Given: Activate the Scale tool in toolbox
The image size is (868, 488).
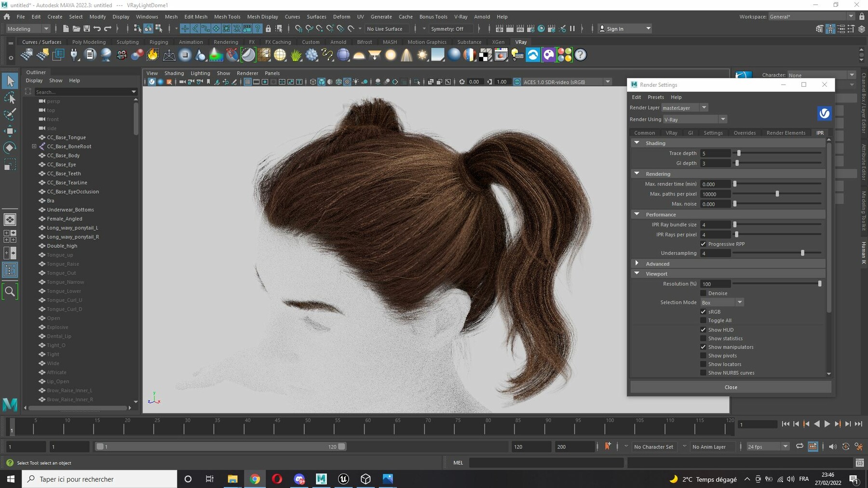Looking at the screenshot, I should tap(10, 165).
